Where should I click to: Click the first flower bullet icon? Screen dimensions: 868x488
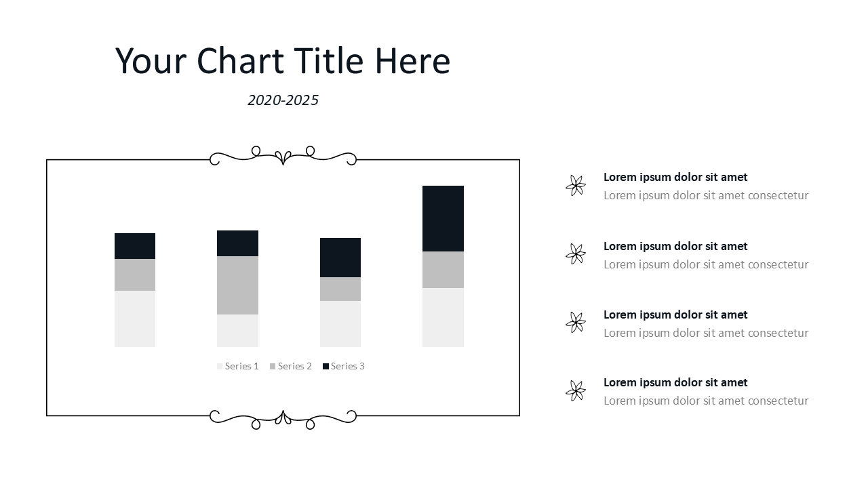pyautogui.click(x=576, y=186)
